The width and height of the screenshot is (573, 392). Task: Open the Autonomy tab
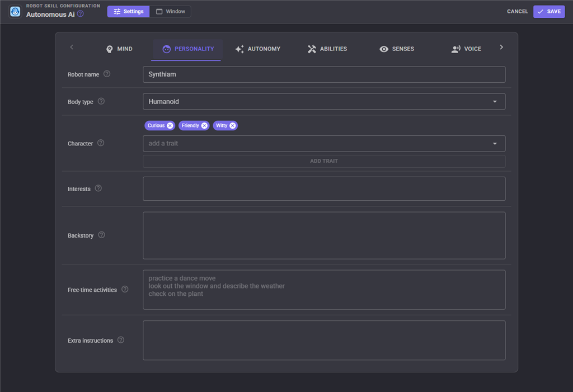[257, 49]
